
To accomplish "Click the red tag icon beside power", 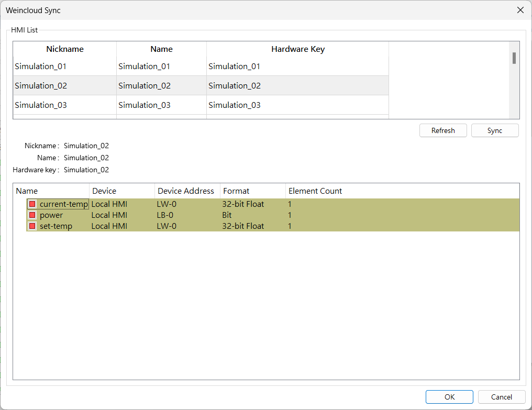I will 32,215.
